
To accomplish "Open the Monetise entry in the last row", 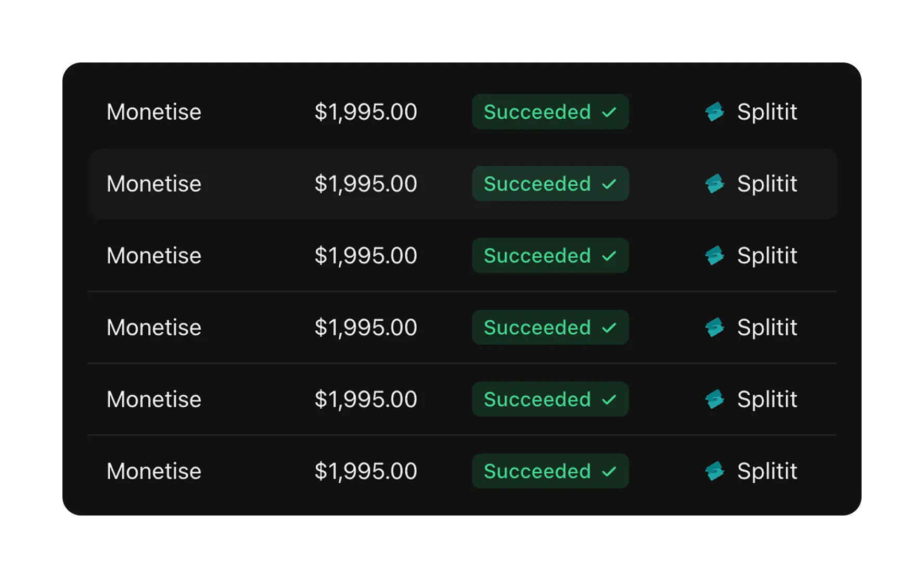I will (x=154, y=471).
